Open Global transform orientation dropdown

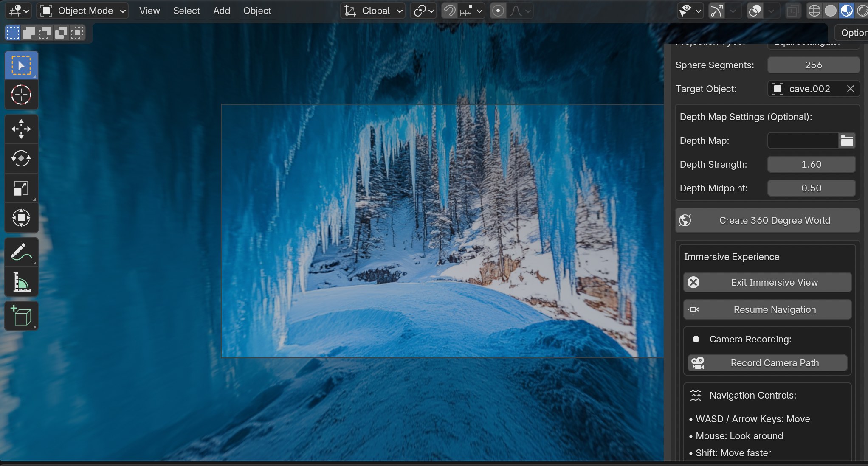(373, 11)
